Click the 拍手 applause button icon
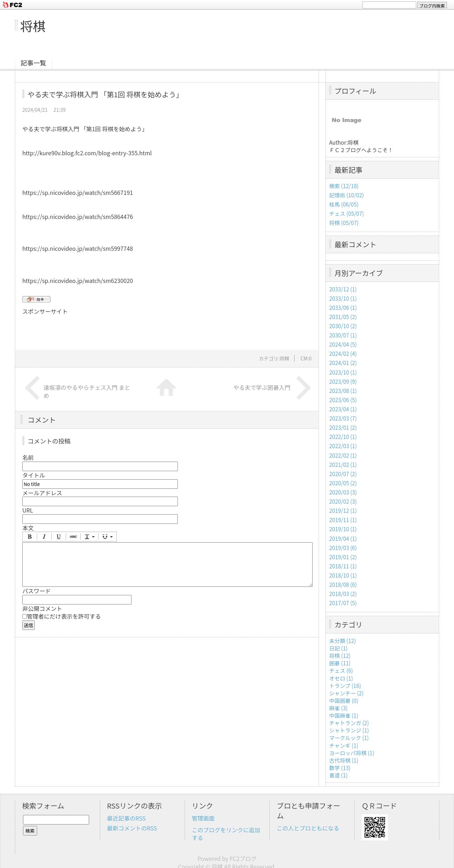 (36, 299)
